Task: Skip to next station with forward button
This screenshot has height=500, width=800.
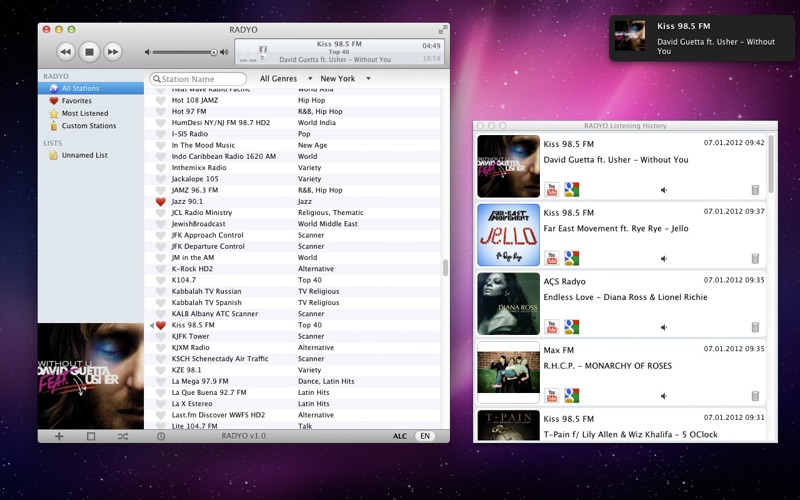Action: click(113, 52)
